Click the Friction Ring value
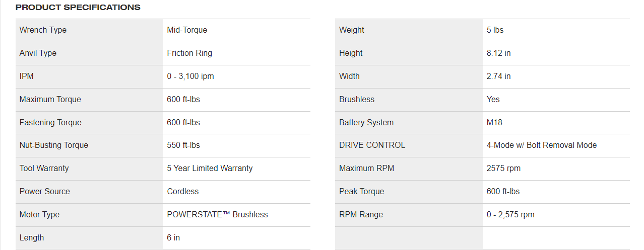644x250 pixels. tap(189, 53)
